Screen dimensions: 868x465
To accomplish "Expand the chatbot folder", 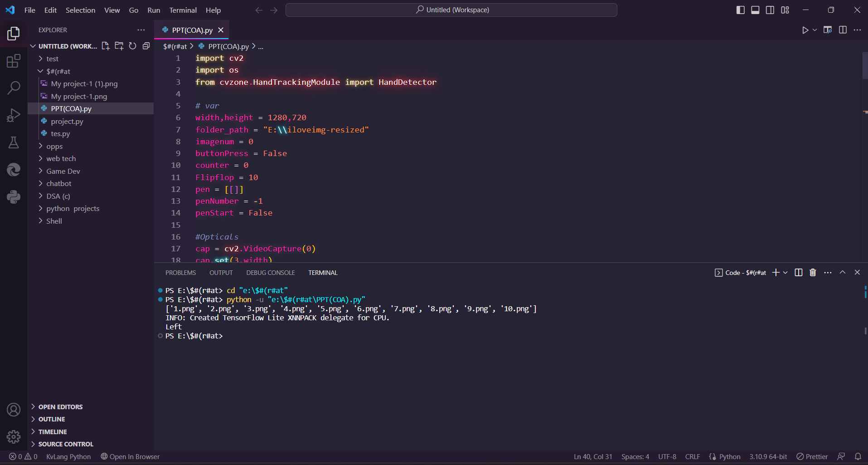I will tap(91, 183).
